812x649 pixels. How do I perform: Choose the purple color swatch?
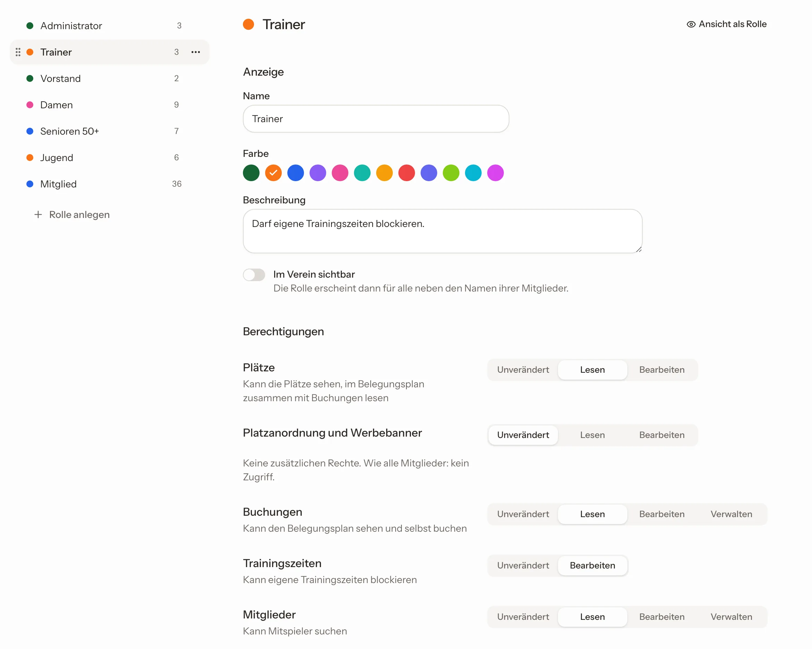click(x=318, y=173)
